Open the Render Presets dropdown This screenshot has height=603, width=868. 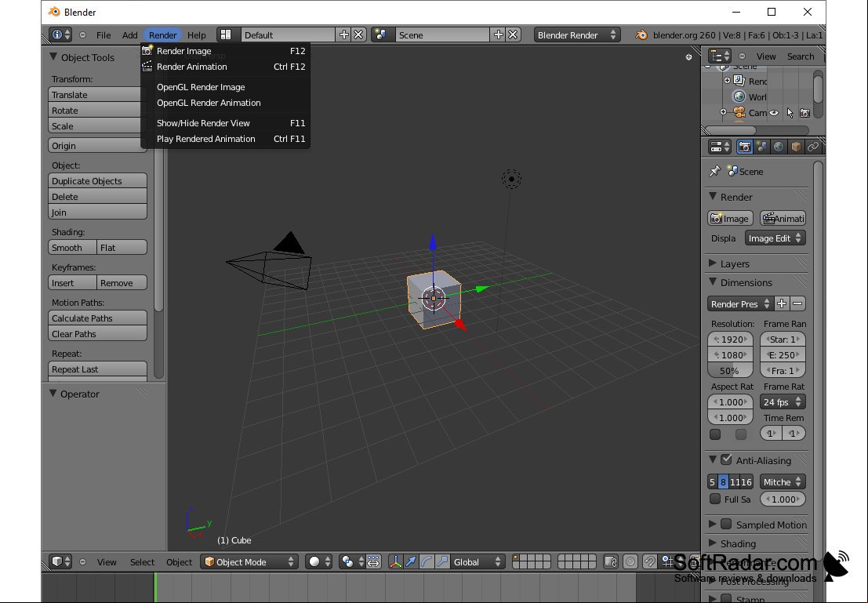[x=739, y=303]
